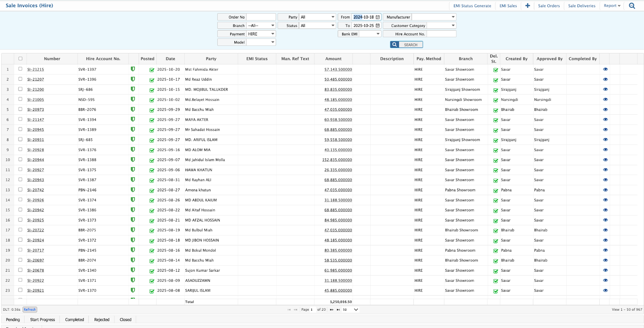Click the posted check icon for SI-20973
644x328 pixels.
pos(152,110)
